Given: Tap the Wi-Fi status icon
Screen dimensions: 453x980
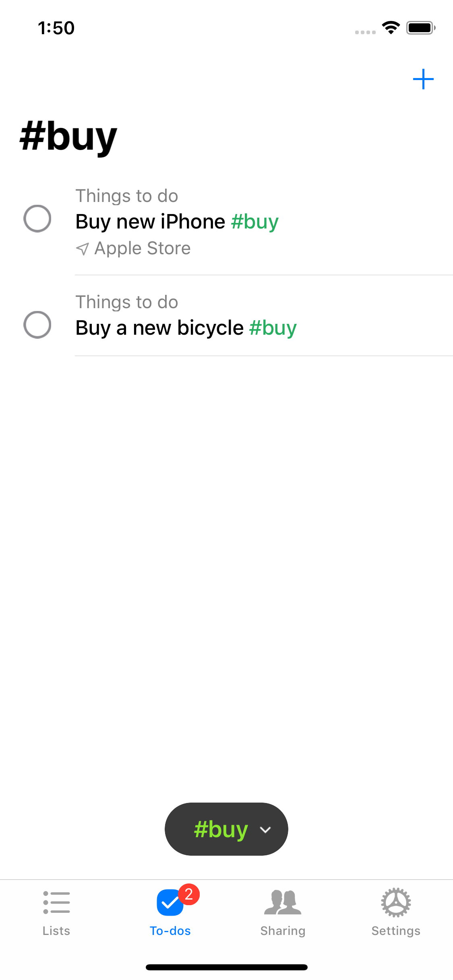Looking at the screenshot, I should coord(391,28).
